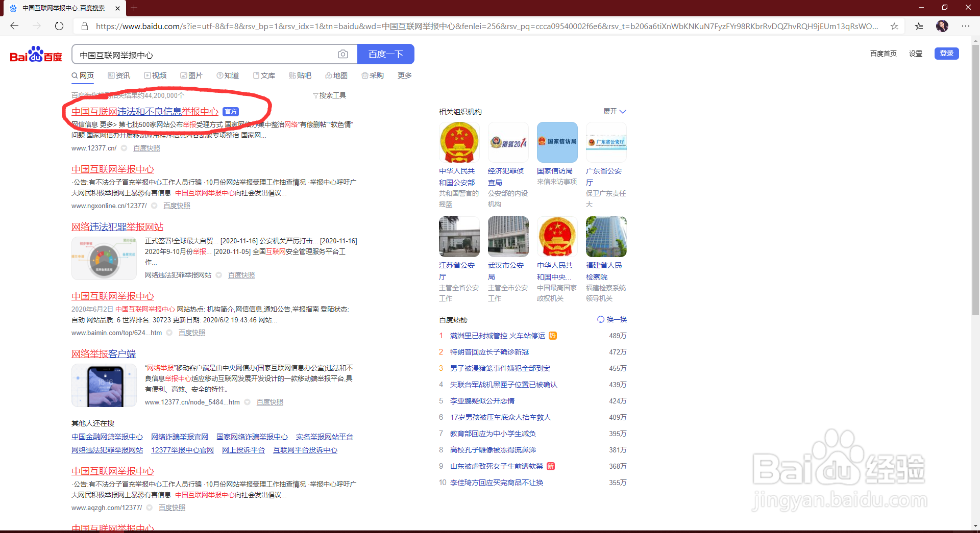Open 中国互联网违法和不良信息举报中心 result
Viewport: 980px width, 533px height.
tap(145, 112)
